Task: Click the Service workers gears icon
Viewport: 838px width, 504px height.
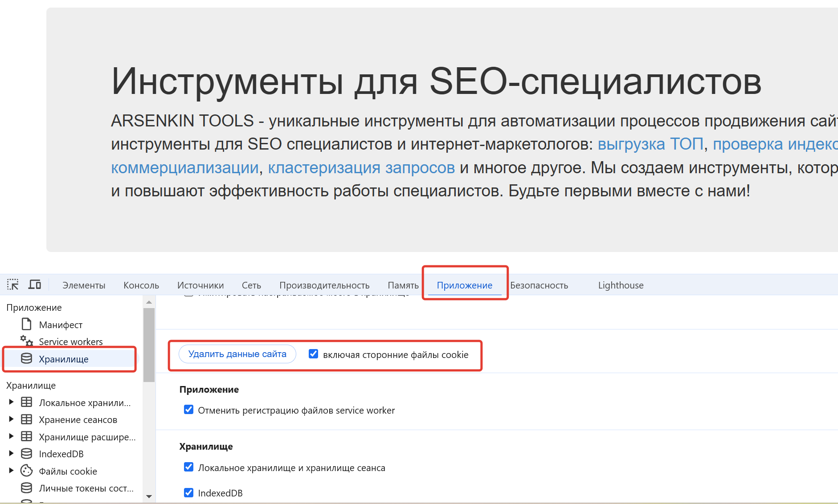Action: pyautogui.click(x=27, y=341)
